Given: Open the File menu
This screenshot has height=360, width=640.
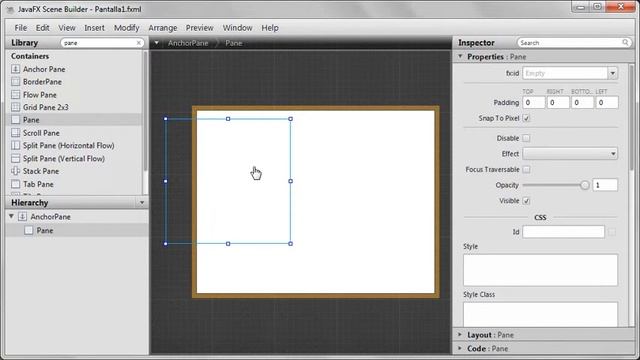Looking at the screenshot, I should click(20, 28).
